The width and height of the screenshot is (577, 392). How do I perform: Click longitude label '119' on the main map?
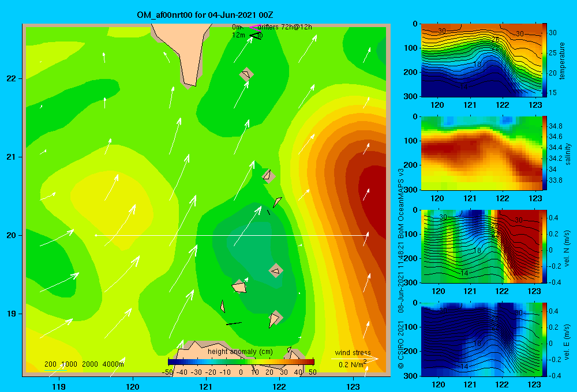pyautogui.click(x=59, y=387)
